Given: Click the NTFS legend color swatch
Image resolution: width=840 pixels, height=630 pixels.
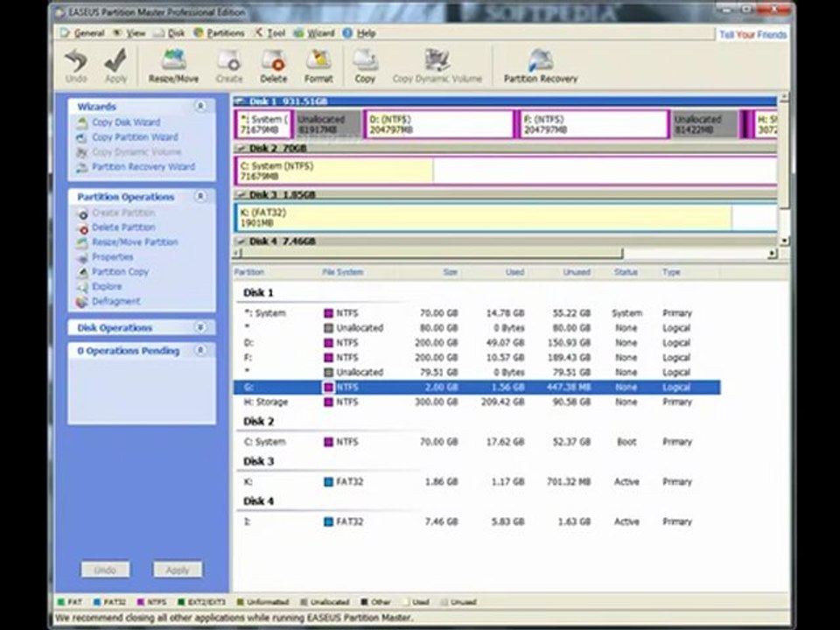Looking at the screenshot, I should 141,602.
